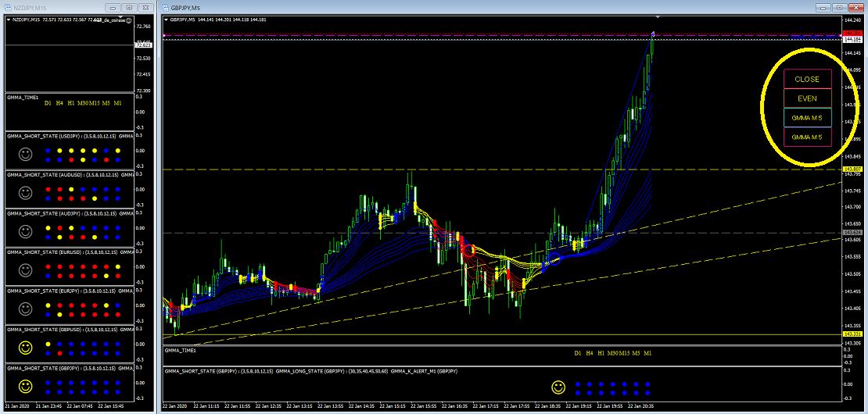Click the yellow dot in the GBPUSD panel

point(48,344)
